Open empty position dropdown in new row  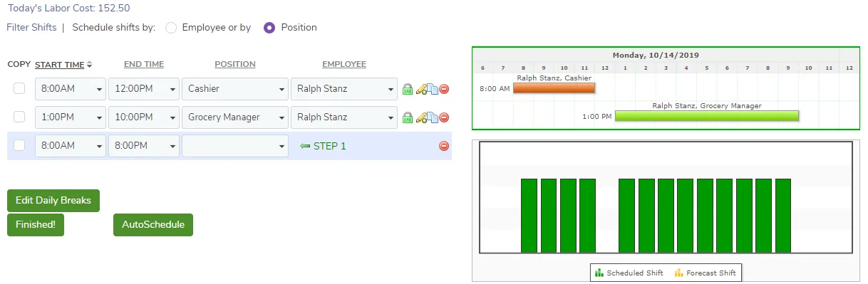point(235,145)
